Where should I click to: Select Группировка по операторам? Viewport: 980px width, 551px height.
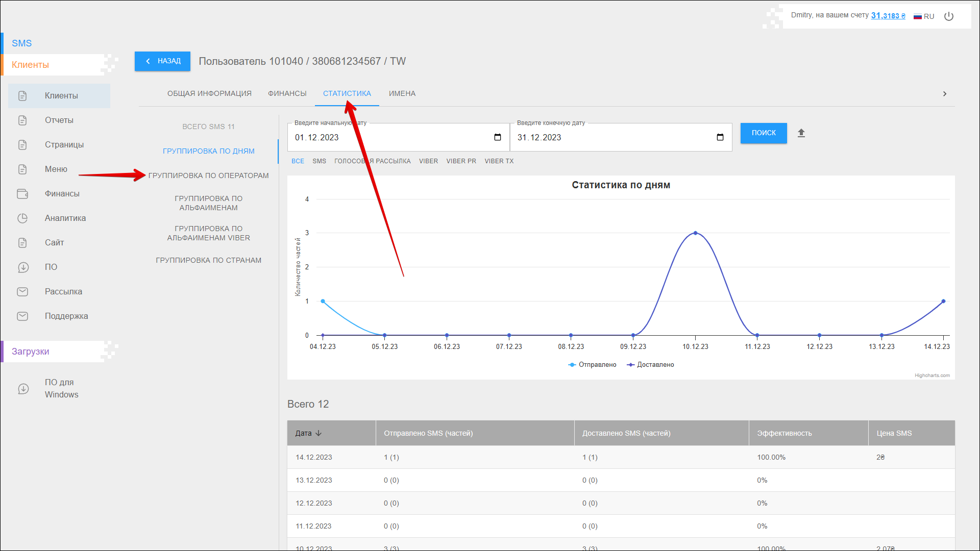208,176
